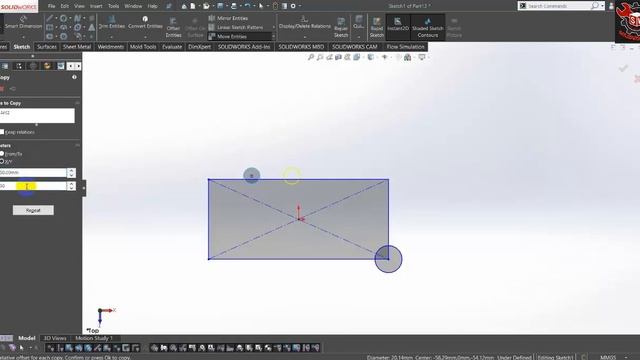This screenshot has height=360, width=640.
Task: Select the Circle sketch tool
Action: [63, 18]
